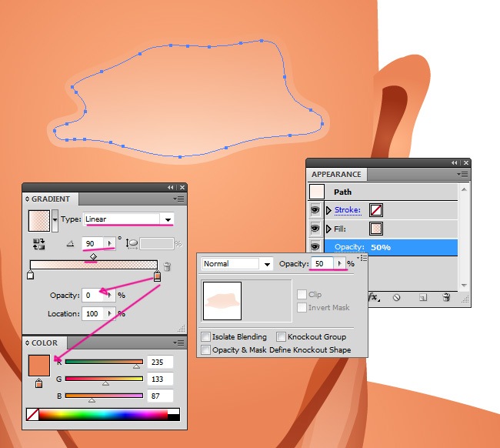
Task: Click the transparency opacity field 50
Action: click(322, 263)
